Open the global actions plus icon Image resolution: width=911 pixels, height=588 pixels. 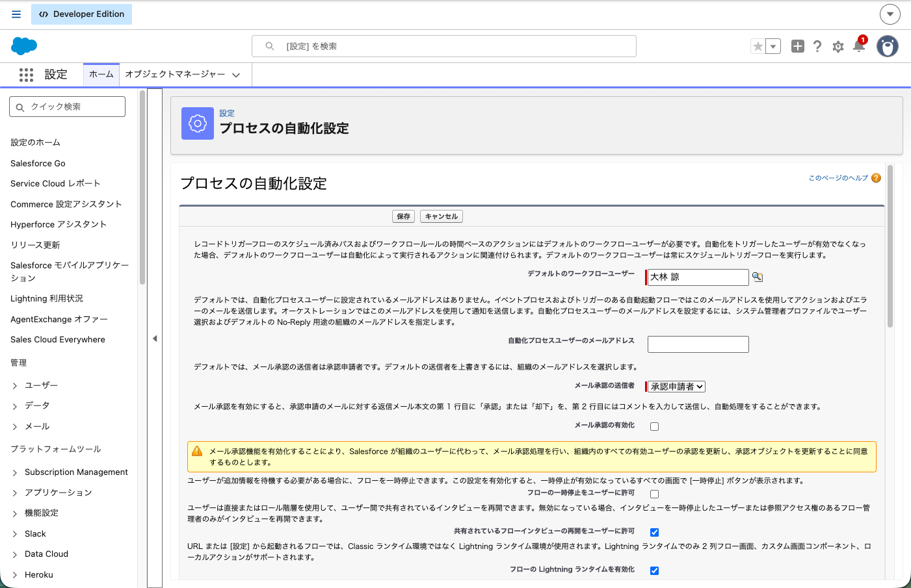coord(798,46)
